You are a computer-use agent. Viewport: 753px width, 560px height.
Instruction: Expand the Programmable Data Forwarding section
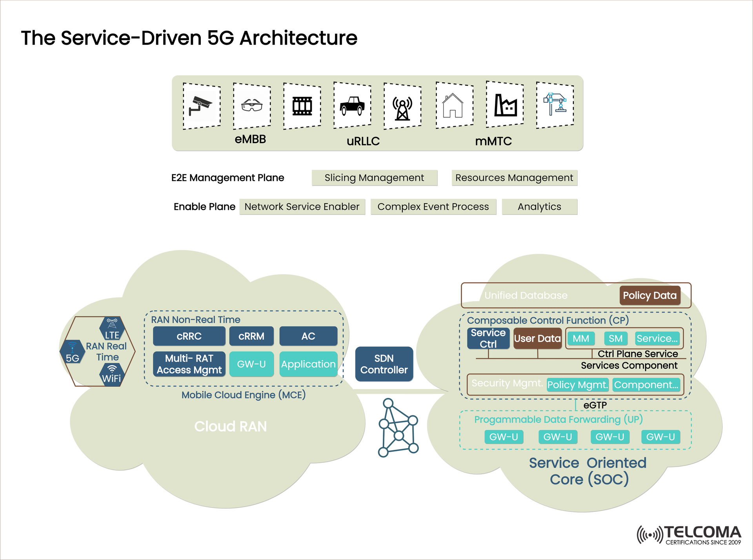tap(558, 419)
